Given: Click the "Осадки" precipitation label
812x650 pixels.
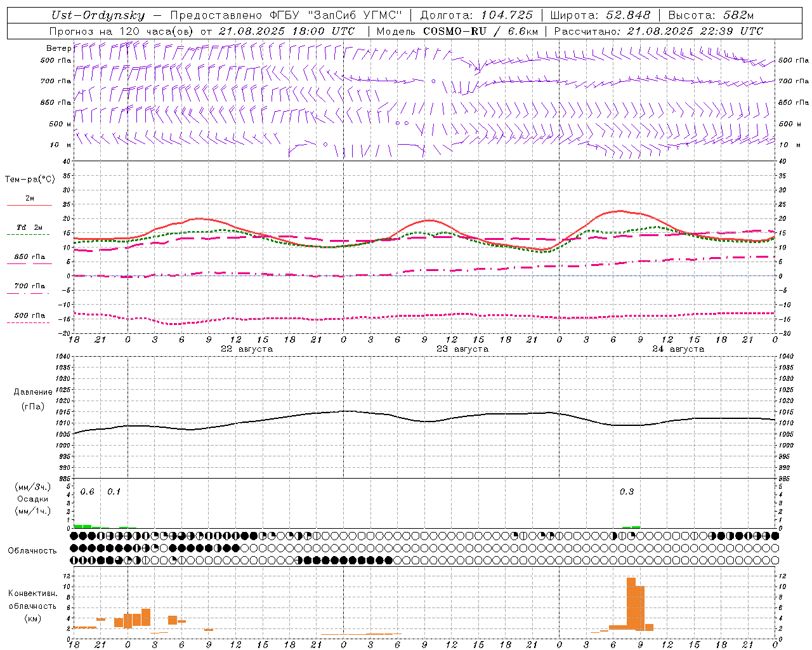Looking at the screenshot, I should point(33,499).
